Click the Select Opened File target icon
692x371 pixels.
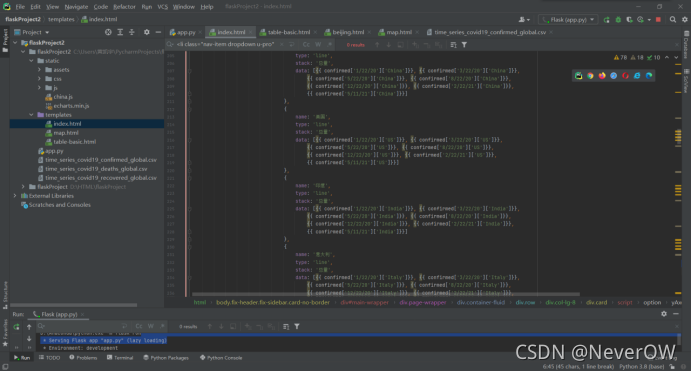click(x=108, y=32)
